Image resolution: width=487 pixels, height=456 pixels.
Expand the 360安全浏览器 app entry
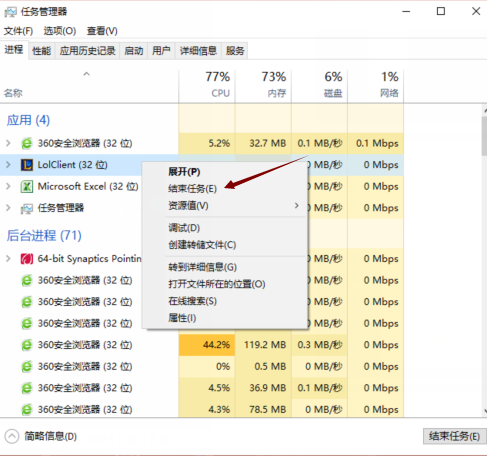(8, 143)
